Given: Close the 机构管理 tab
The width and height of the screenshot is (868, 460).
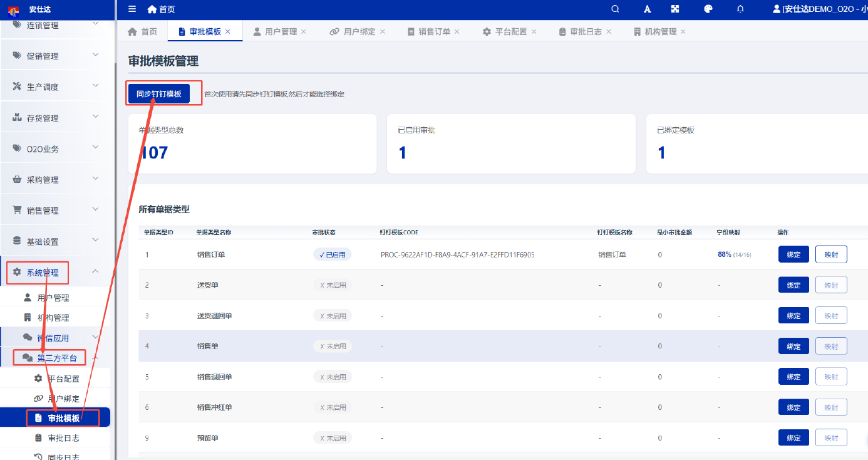Looking at the screenshot, I should (x=683, y=31).
